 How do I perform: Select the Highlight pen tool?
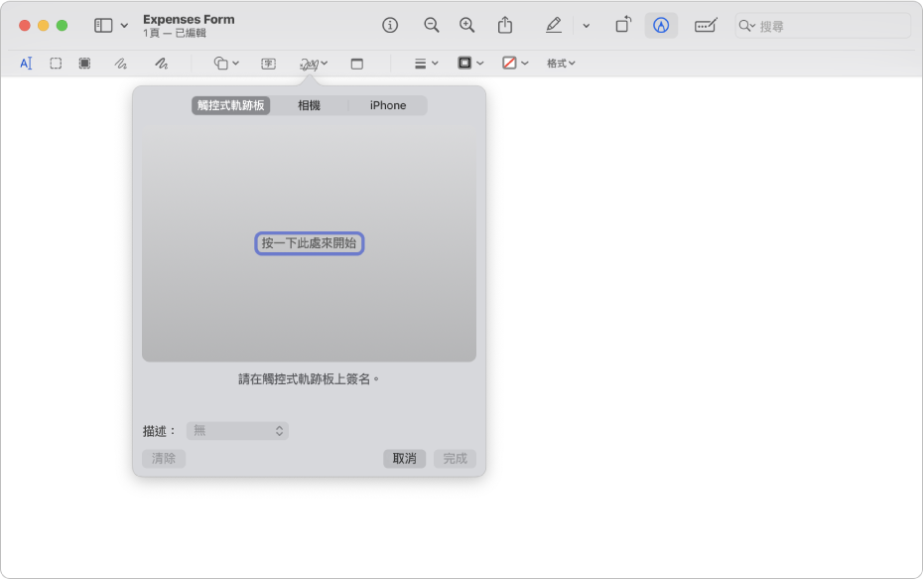click(x=554, y=26)
